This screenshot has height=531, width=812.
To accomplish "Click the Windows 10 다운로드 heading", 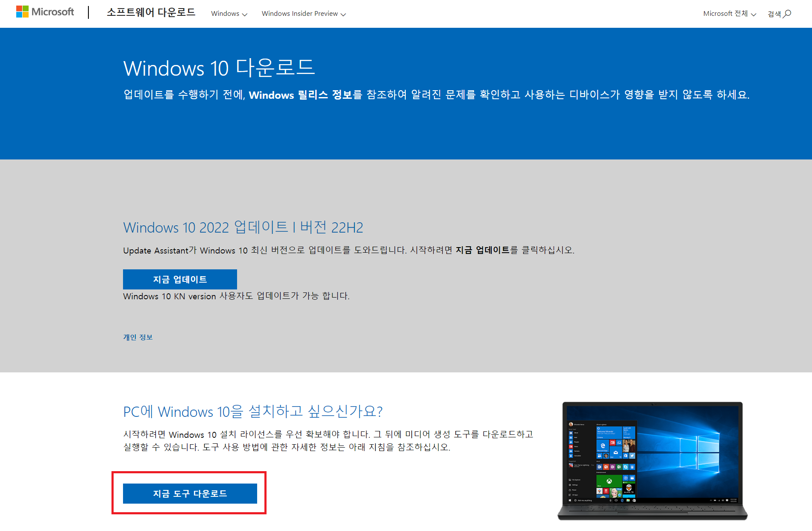I will (x=219, y=68).
